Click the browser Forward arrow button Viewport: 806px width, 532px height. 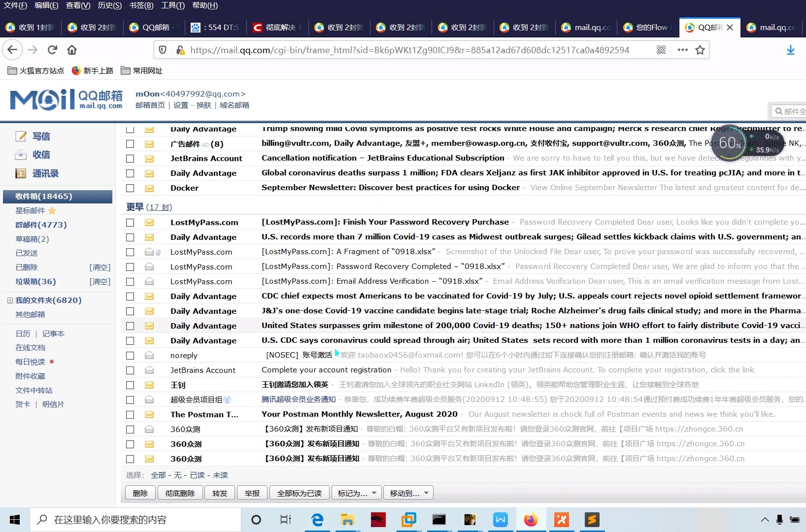click(33, 50)
